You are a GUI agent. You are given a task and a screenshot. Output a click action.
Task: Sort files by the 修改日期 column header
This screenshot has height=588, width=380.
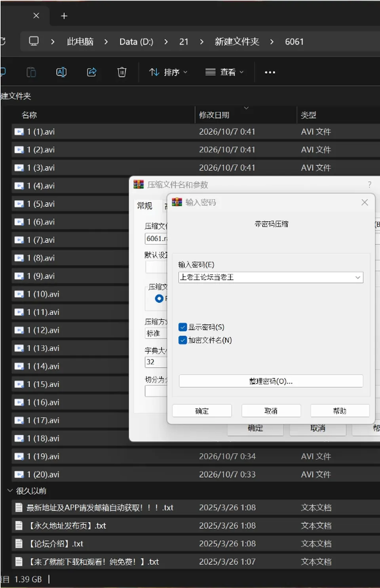[x=214, y=115]
